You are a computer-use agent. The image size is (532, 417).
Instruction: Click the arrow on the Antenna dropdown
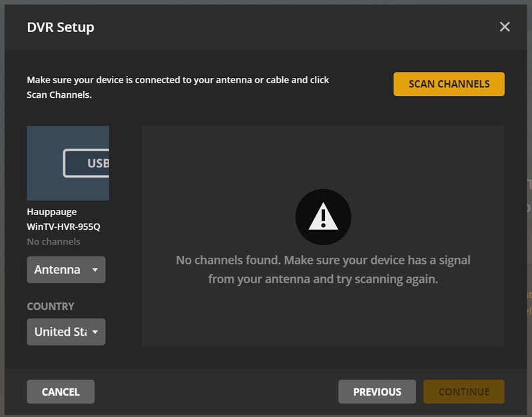(95, 270)
